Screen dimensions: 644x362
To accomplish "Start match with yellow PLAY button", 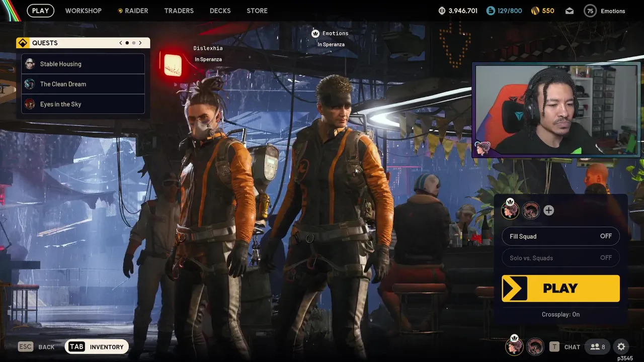I will coord(560,288).
